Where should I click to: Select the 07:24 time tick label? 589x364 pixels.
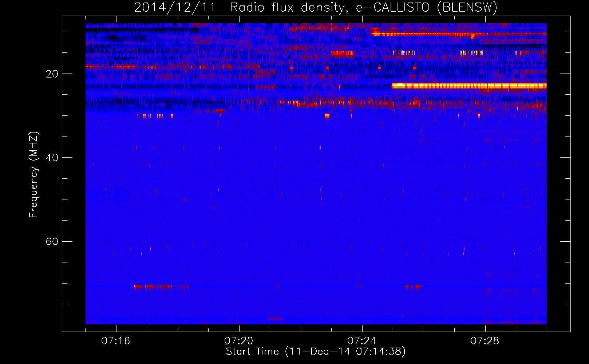(x=362, y=341)
